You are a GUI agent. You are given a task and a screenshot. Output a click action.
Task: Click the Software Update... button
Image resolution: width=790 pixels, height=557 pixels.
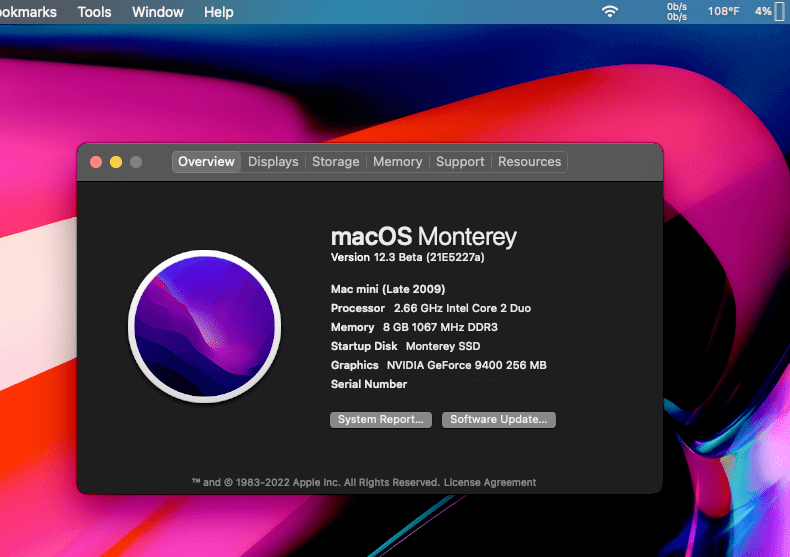[x=499, y=420]
